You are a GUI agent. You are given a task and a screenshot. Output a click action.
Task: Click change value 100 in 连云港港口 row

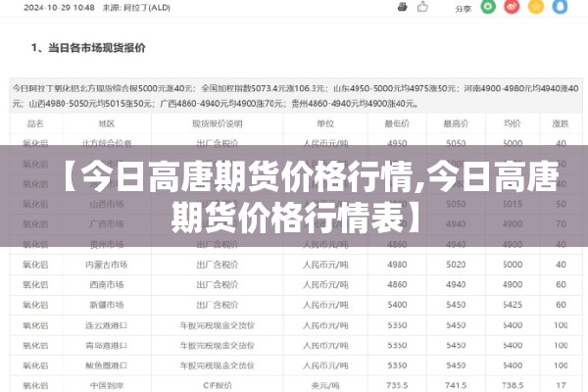point(561,325)
